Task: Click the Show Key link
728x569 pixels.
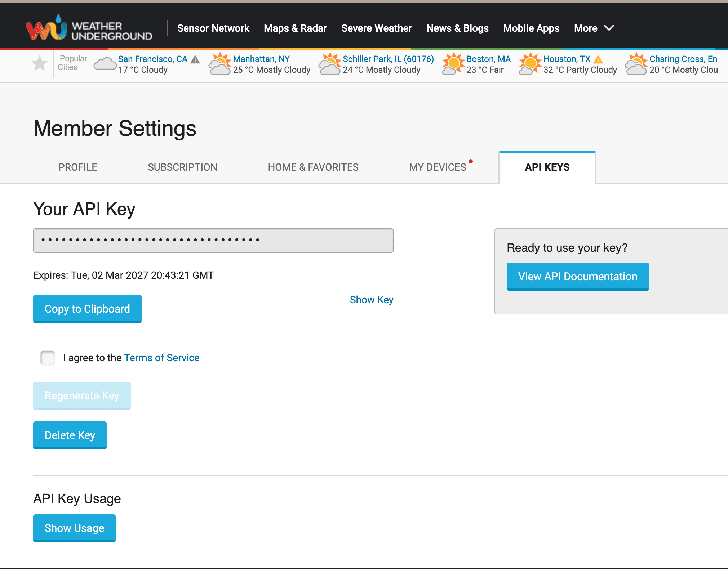Action: tap(372, 300)
